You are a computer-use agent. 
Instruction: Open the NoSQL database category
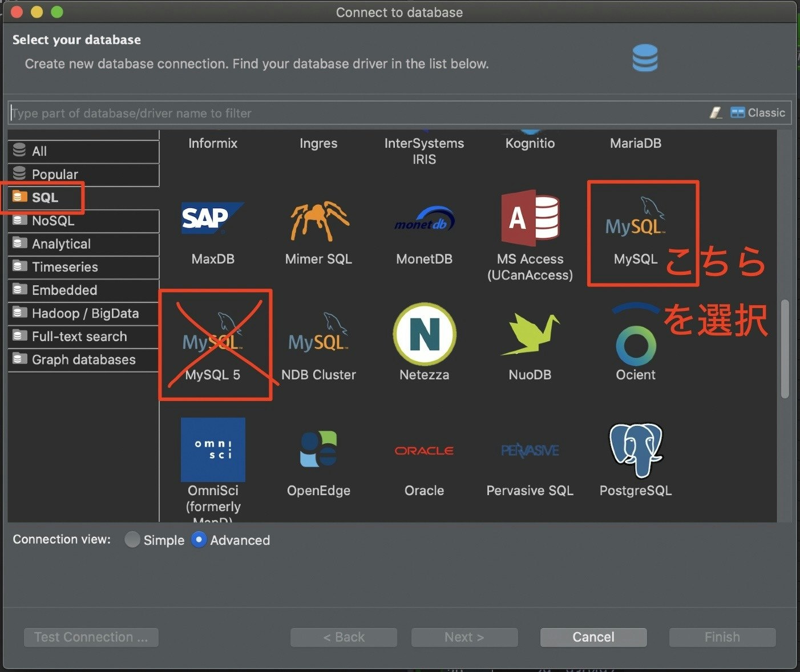pyautogui.click(x=83, y=221)
